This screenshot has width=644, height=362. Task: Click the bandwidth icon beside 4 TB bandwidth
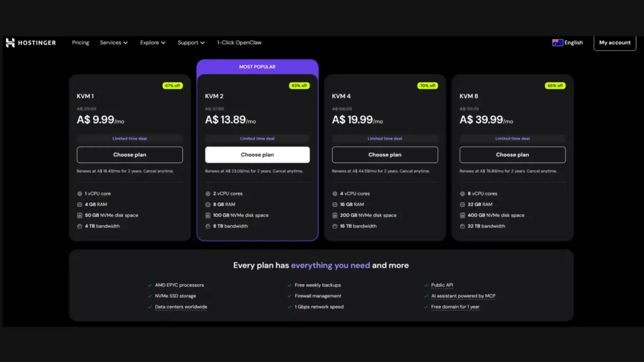[80, 226]
